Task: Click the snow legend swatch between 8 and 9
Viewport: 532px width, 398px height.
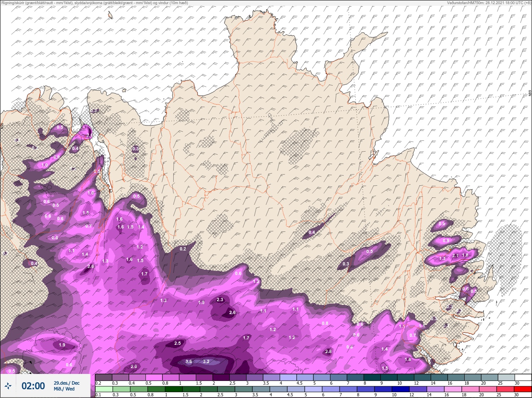Action: coord(373,377)
